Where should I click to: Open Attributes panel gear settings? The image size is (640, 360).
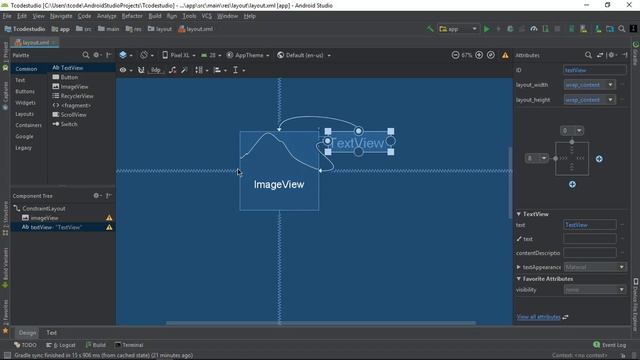[x=611, y=55]
